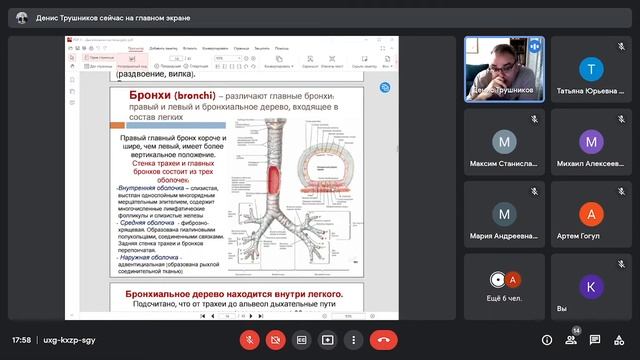Select Мария Андреевна participant tile

point(504,214)
